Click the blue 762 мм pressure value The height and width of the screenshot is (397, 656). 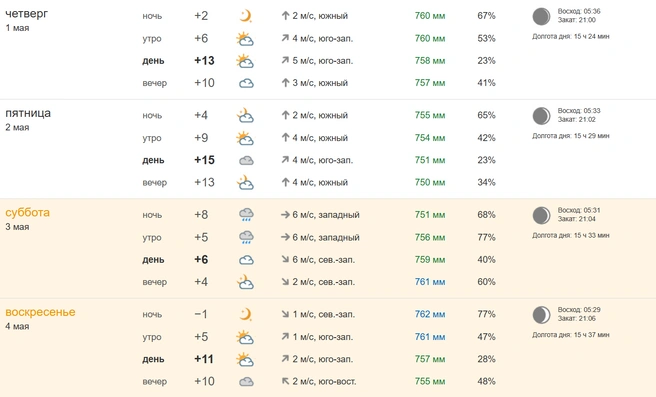click(430, 314)
